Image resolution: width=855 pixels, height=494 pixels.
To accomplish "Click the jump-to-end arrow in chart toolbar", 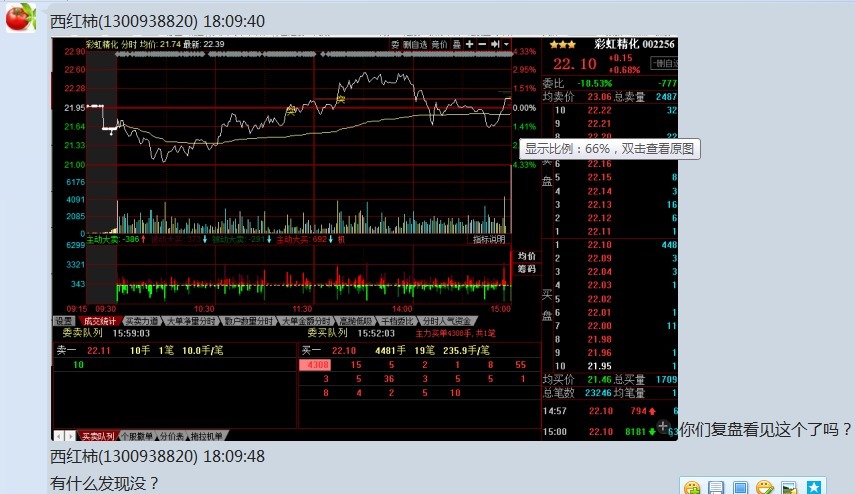I will (495, 44).
